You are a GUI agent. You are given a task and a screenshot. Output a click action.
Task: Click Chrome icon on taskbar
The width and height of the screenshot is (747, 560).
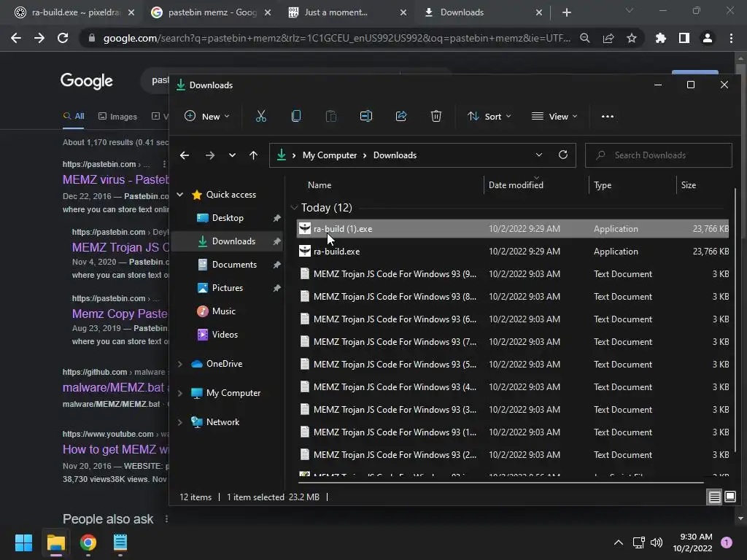[x=88, y=542]
